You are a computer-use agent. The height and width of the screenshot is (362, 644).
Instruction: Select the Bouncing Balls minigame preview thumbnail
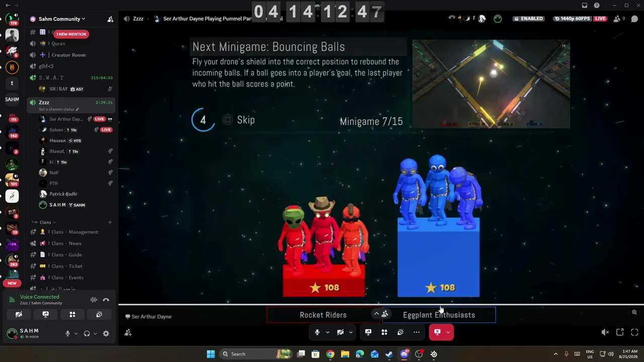(x=491, y=84)
